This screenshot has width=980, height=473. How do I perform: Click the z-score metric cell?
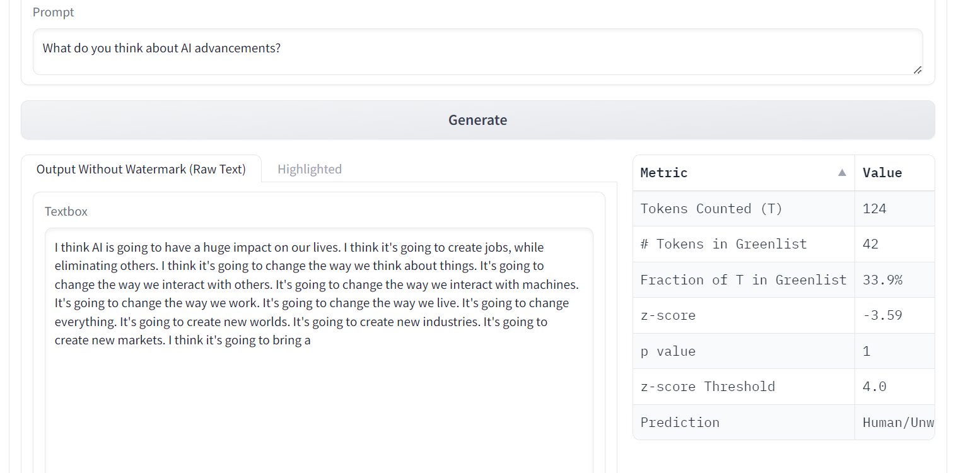coord(744,315)
